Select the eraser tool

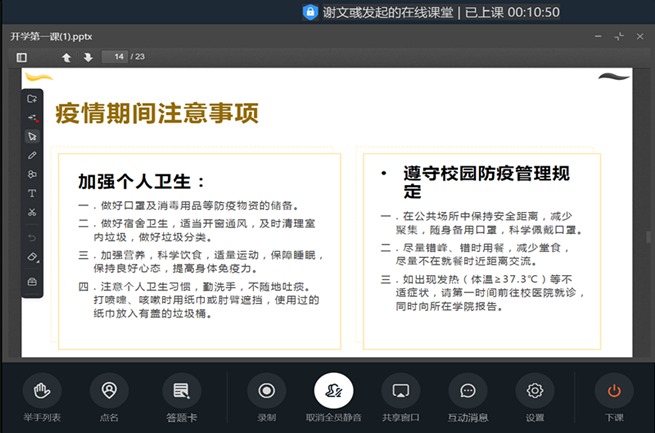[32, 256]
